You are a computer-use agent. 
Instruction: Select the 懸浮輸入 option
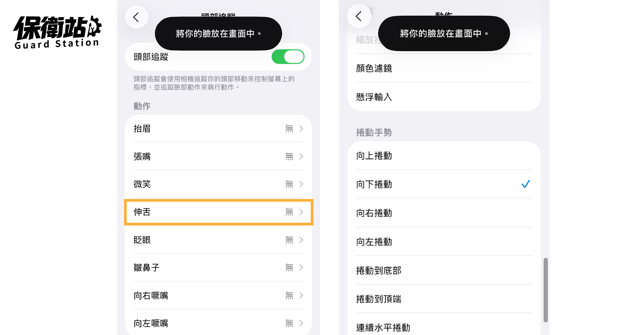(x=444, y=97)
